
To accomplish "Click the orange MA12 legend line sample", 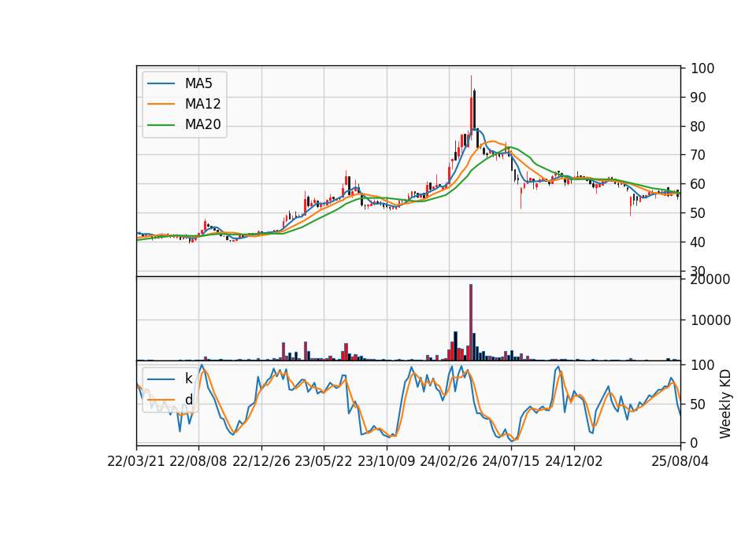I will (x=161, y=104).
